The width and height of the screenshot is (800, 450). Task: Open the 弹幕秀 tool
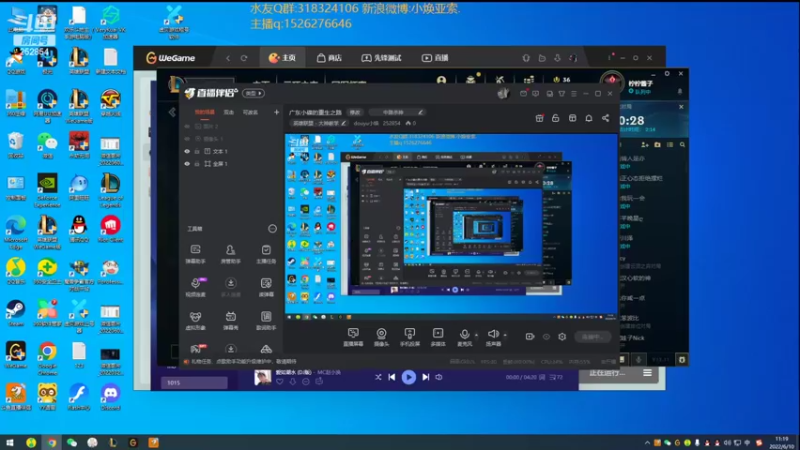(x=230, y=321)
